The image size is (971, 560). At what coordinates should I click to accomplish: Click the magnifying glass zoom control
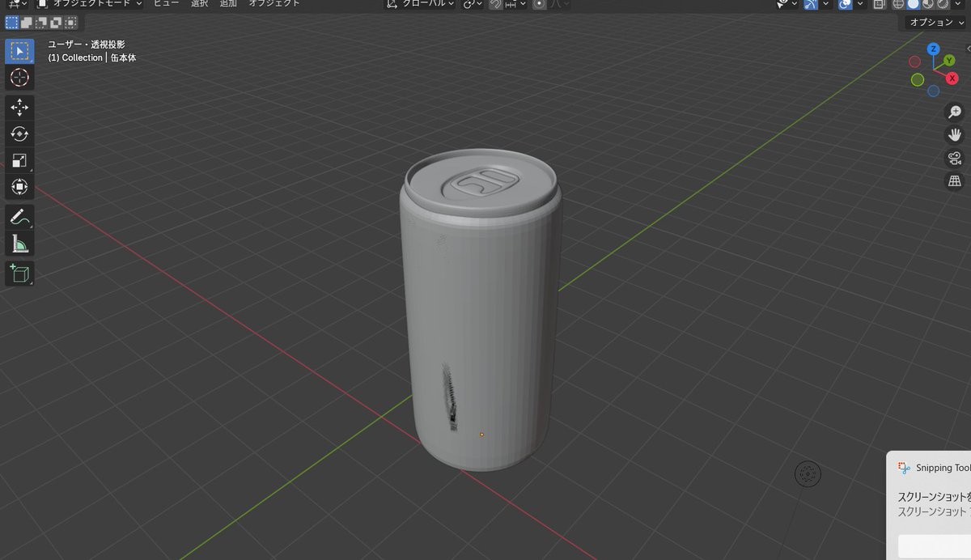954,112
